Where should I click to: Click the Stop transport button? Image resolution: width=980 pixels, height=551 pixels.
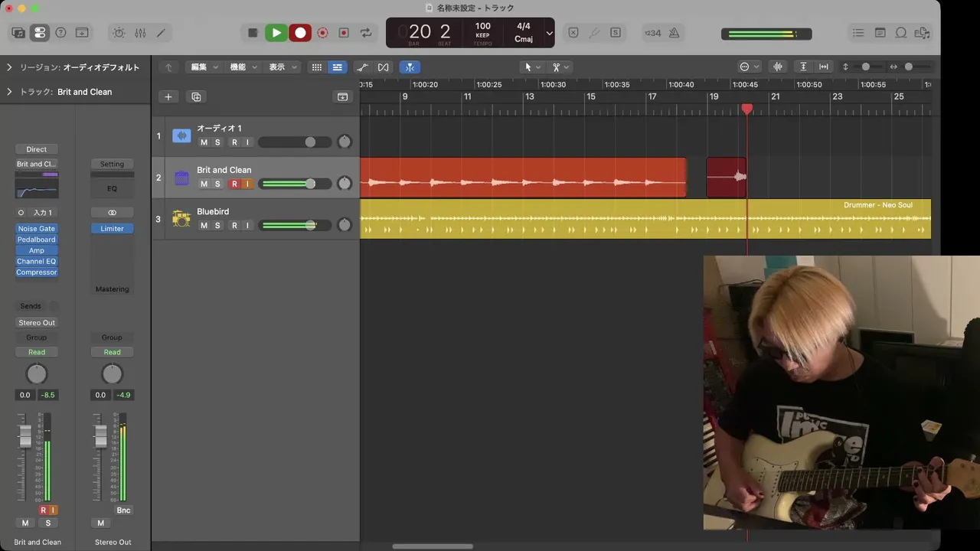coord(253,33)
